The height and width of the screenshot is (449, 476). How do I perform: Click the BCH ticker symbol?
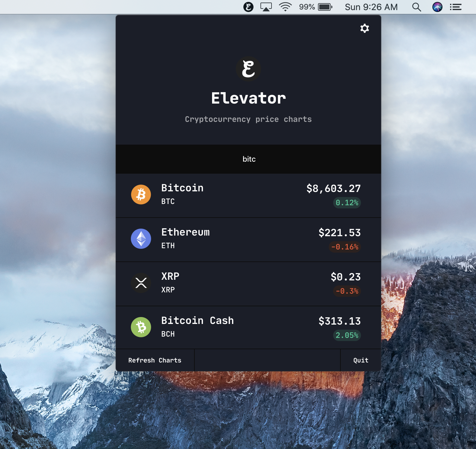pyautogui.click(x=168, y=334)
